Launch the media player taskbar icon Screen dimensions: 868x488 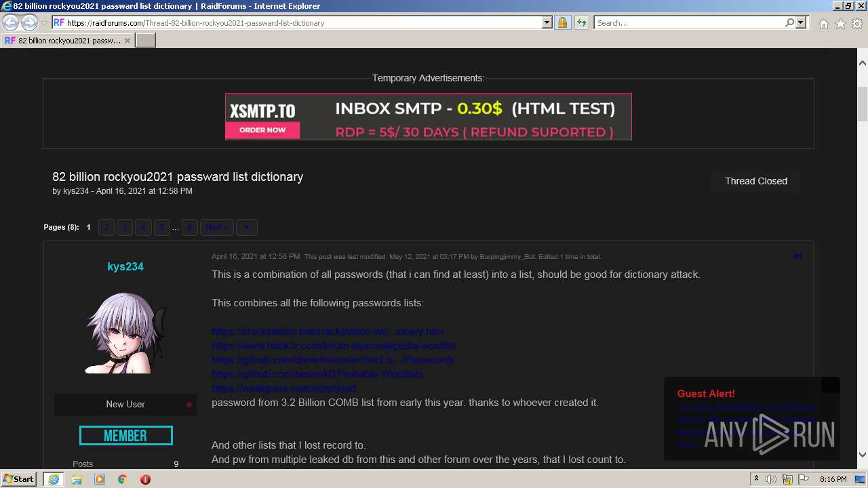point(100,479)
